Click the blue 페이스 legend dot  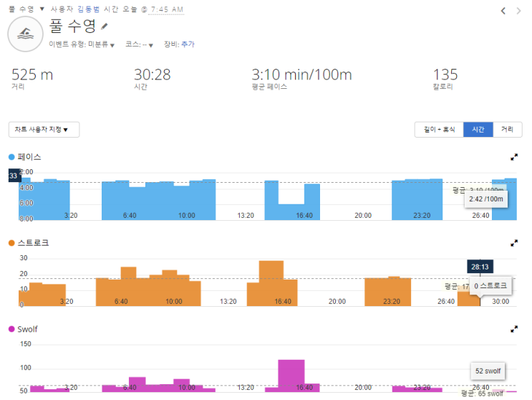(x=11, y=157)
